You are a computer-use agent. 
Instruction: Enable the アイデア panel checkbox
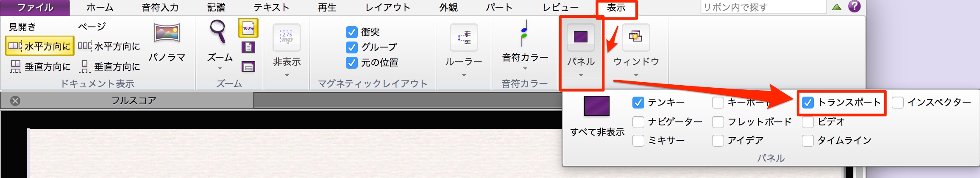point(718,141)
